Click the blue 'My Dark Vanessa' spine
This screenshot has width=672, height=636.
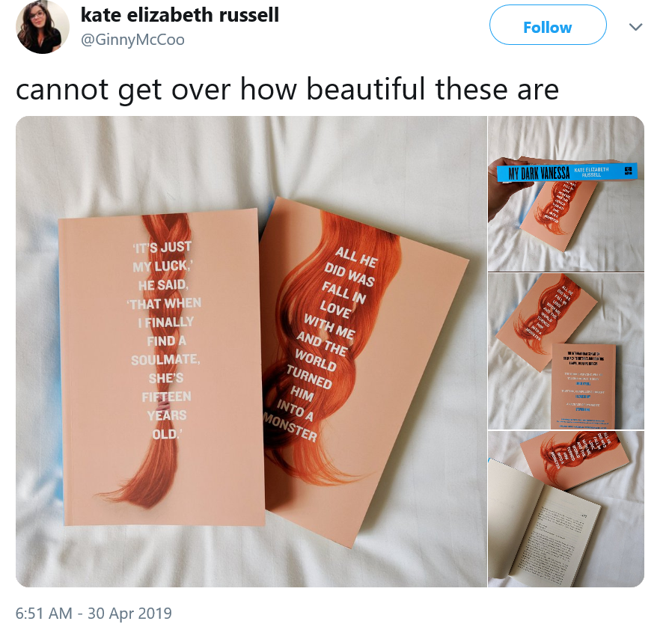(x=566, y=172)
